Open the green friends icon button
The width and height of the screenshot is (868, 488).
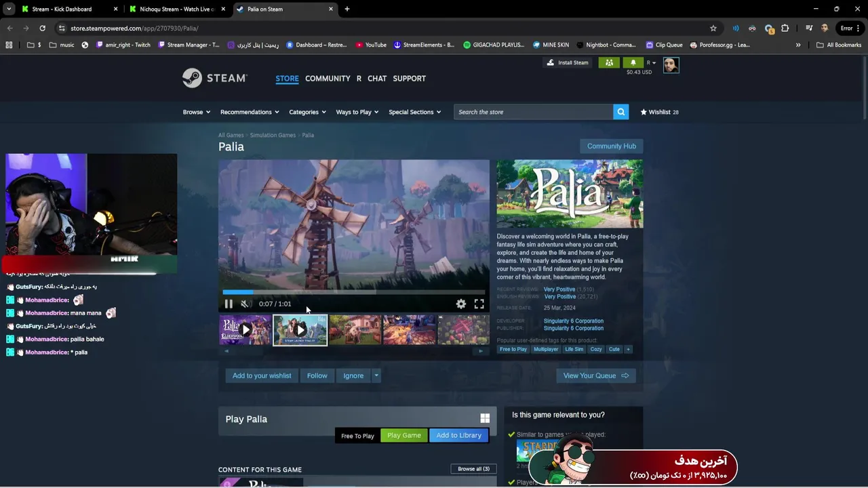coord(609,62)
